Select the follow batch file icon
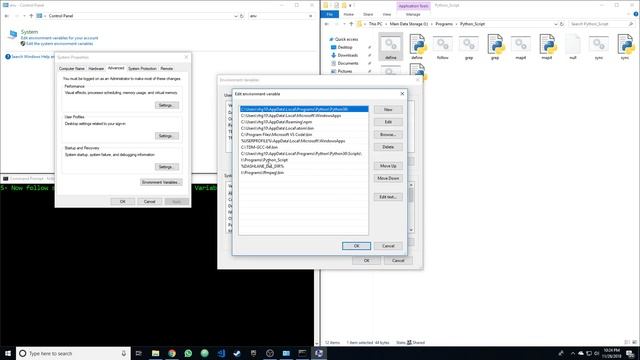This screenshot has height=360, width=640. pos(442,46)
